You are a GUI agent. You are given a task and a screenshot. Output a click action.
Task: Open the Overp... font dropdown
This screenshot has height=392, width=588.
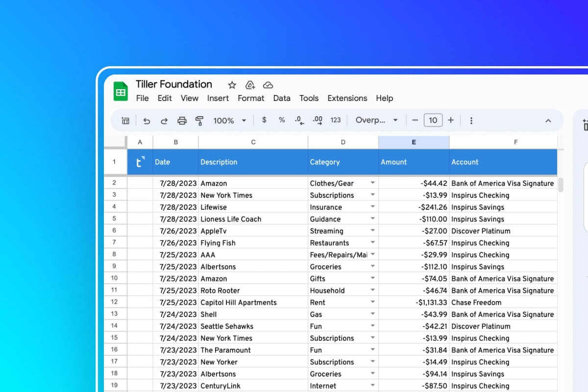[376, 120]
